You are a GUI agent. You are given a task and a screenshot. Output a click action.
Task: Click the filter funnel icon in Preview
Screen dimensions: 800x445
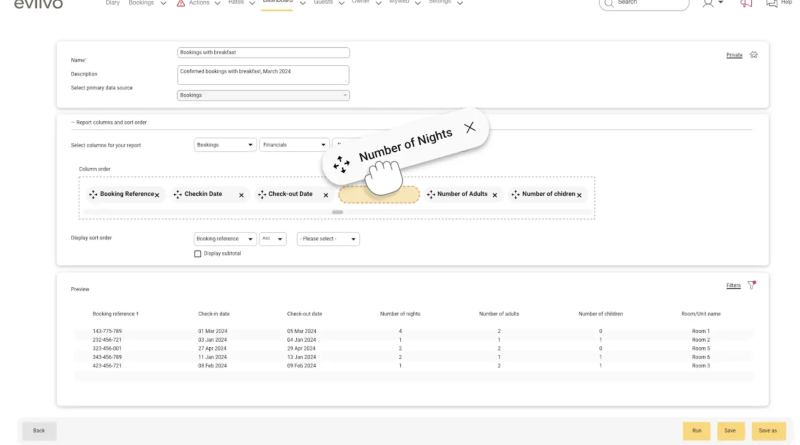tap(752, 285)
